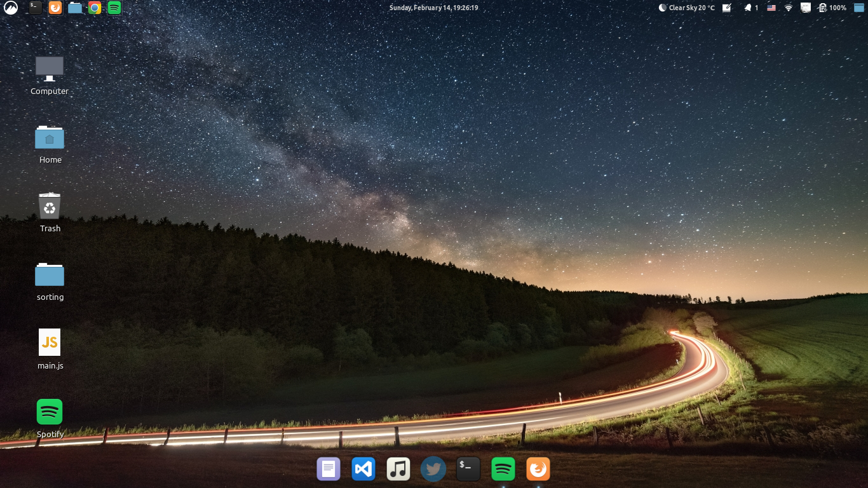Open the keyboard layout flag menu
This screenshot has width=868, height=488.
(771, 8)
